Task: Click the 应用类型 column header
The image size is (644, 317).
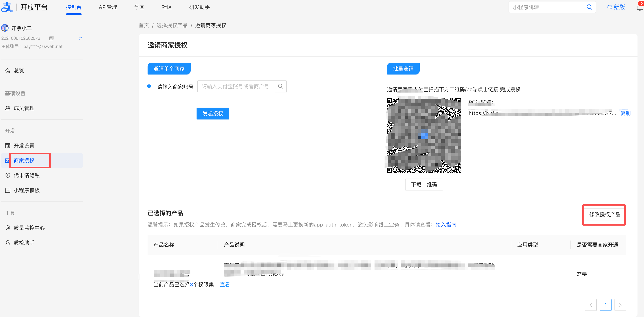Action: [527, 245]
